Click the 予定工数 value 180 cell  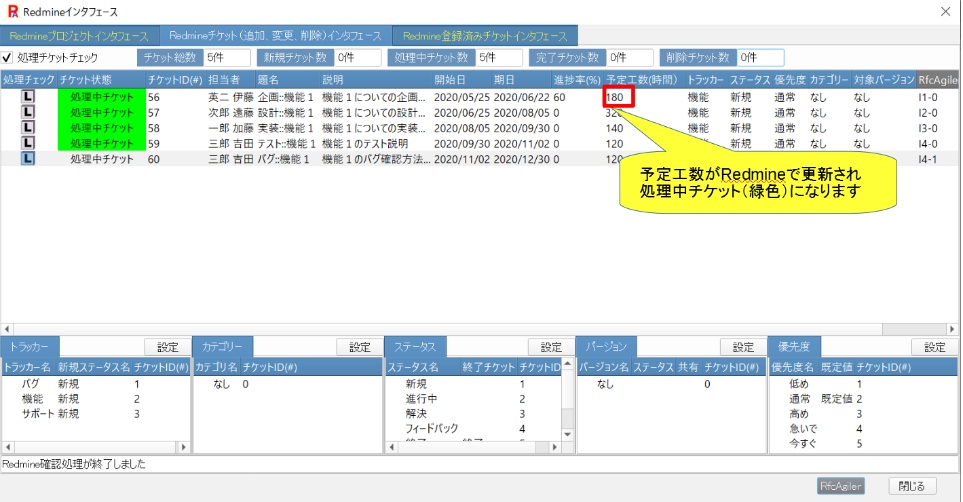tap(618, 97)
